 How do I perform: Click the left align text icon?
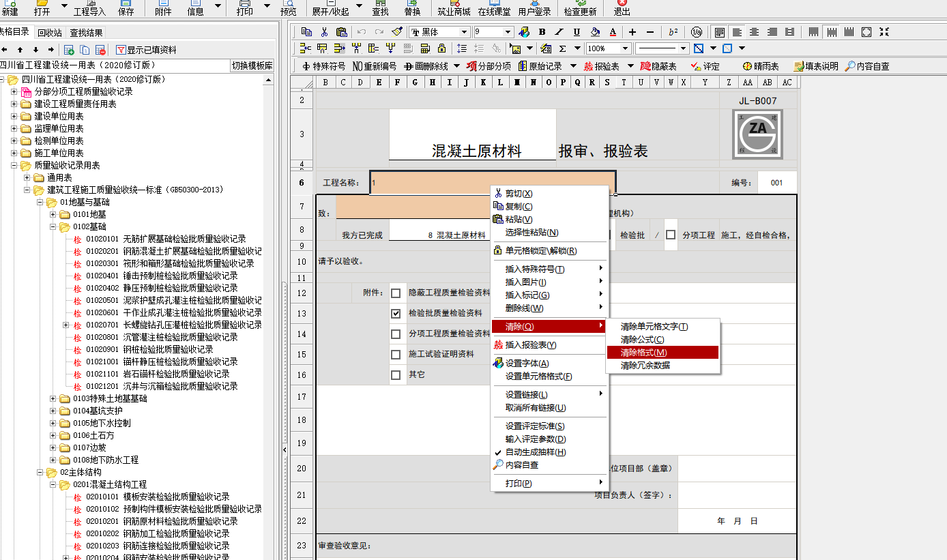coord(737,32)
